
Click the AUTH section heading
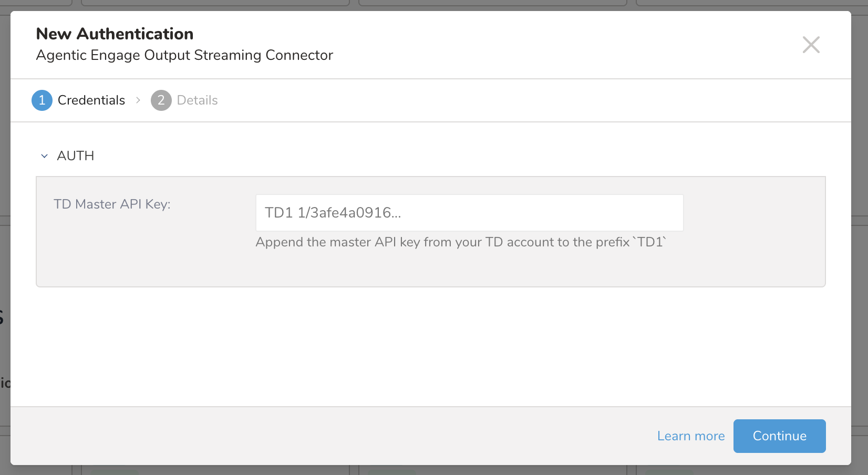coord(76,156)
